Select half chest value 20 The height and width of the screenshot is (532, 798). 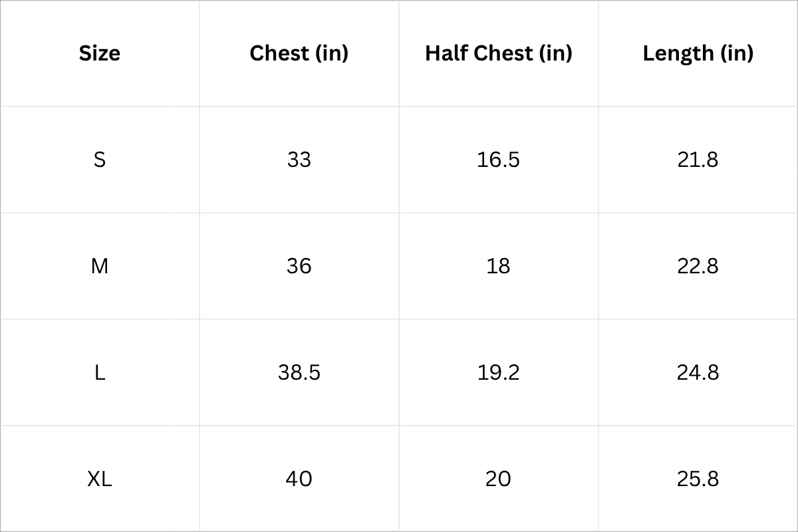(x=499, y=479)
